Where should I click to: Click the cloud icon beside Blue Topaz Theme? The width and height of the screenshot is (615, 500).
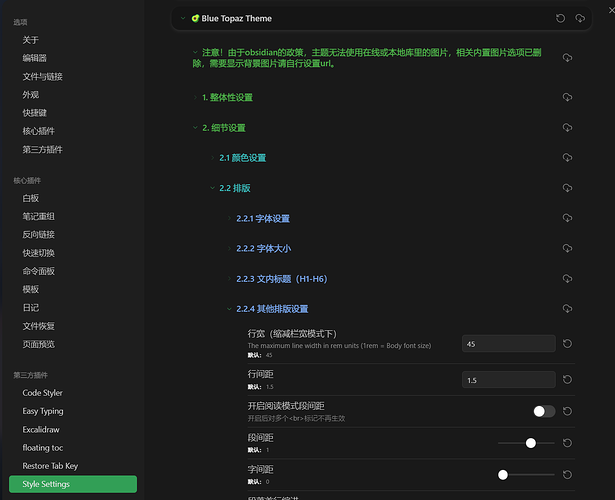pos(580,18)
